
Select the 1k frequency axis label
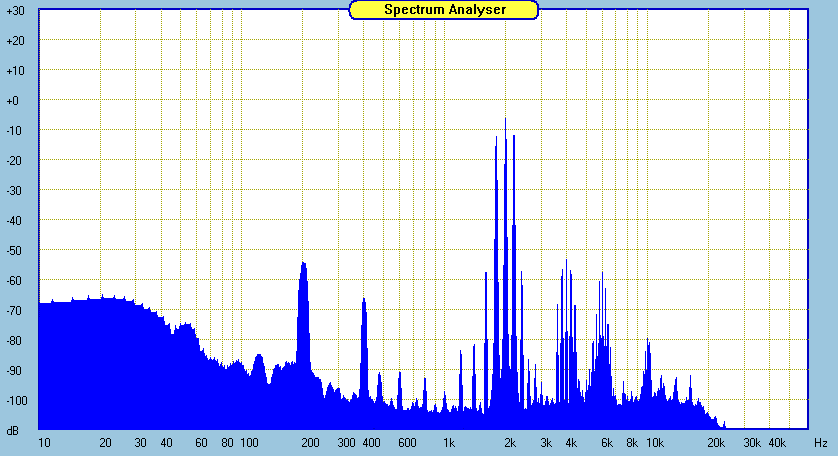click(x=450, y=442)
